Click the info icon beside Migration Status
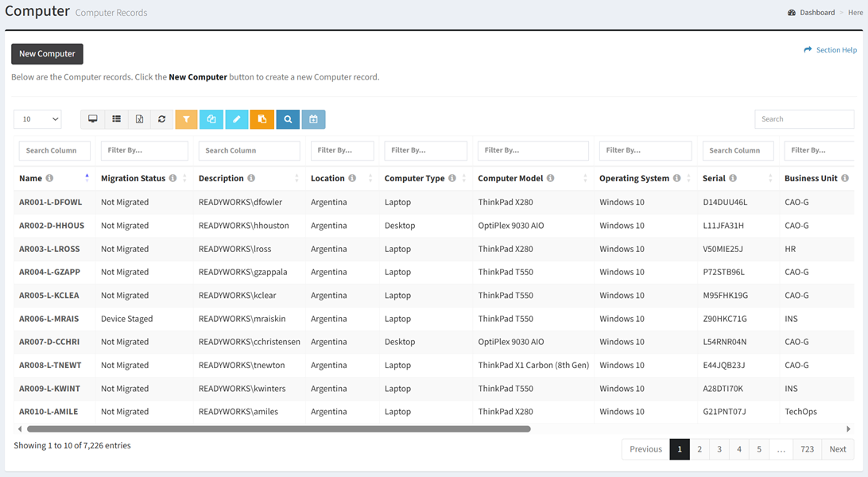Viewport: 868px width, 477px height. click(x=172, y=179)
